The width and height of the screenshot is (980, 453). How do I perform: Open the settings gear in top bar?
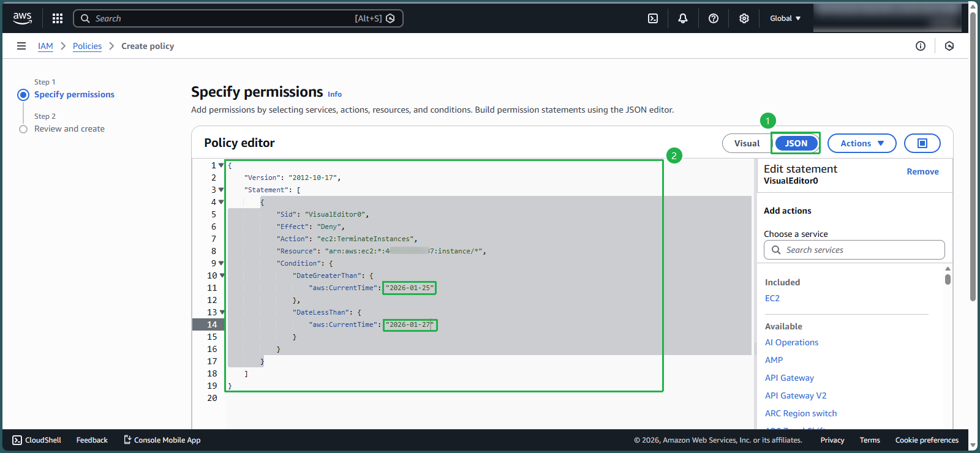744,18
